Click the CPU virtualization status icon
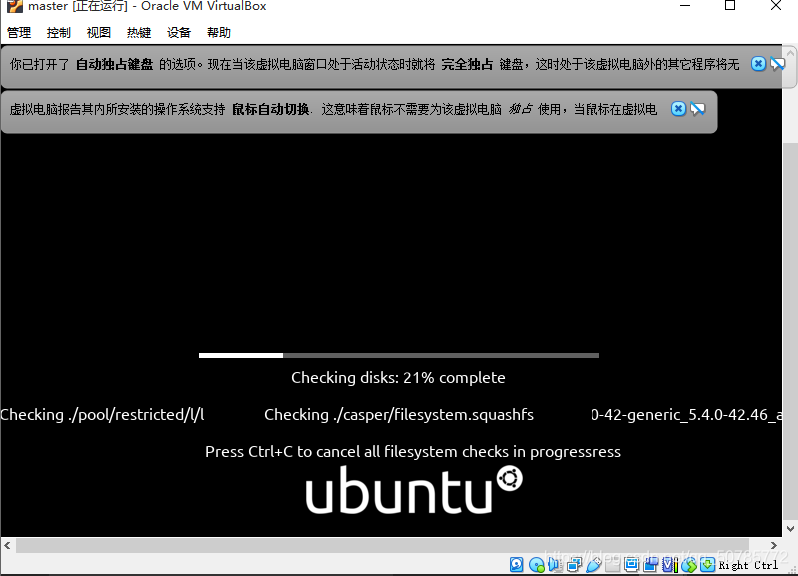 670,564
